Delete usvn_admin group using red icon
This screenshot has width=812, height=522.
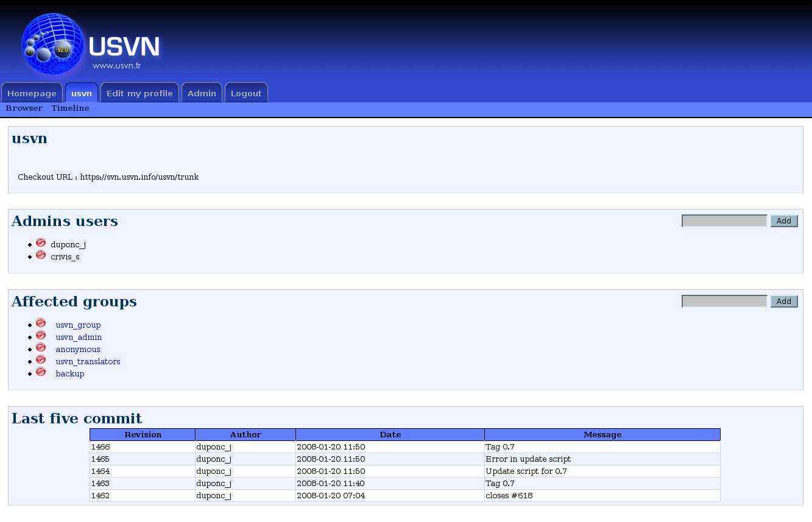point(41,336)
